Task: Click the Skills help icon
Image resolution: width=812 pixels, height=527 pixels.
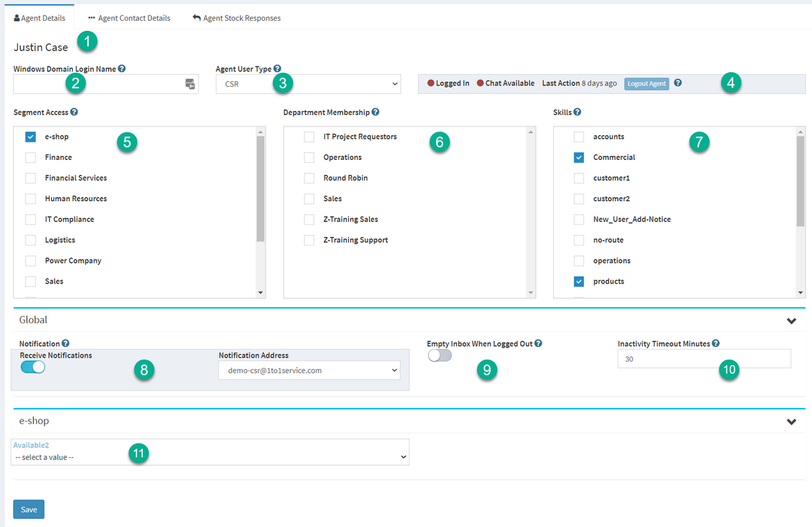Action: [x=577, y=112]
